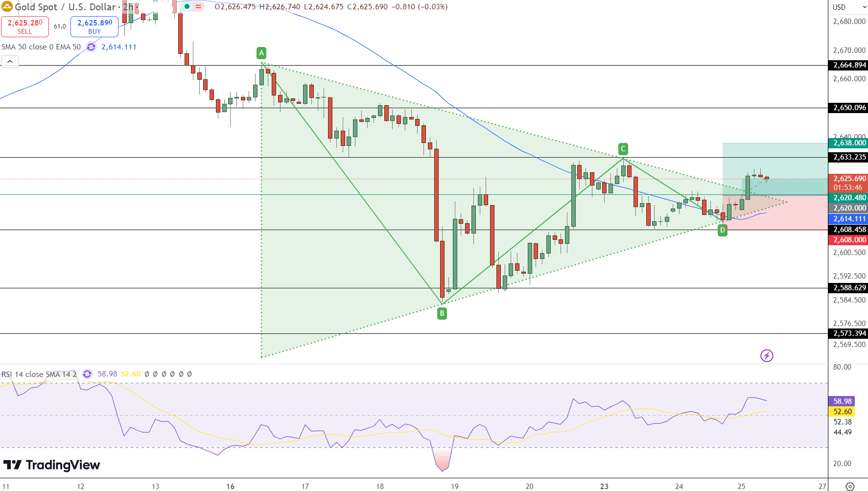
Task: Click the 2,650.096 horizontal line price label
Action: click(x=848, y=108)
